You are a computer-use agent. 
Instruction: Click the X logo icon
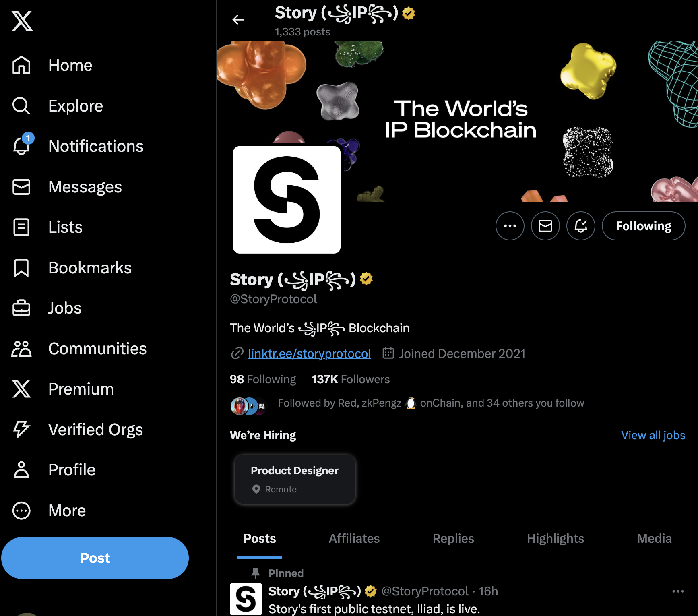(22, 21)
